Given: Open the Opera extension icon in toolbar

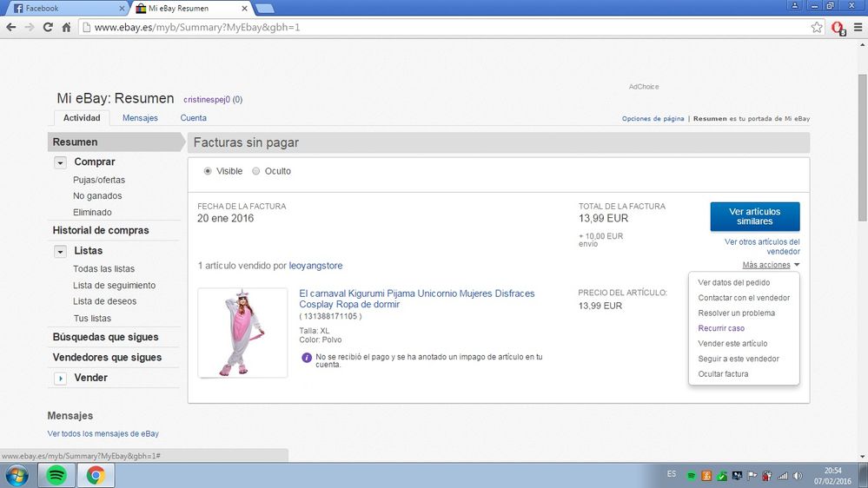Looking at the screenshot, I should (x=838, y=28).
